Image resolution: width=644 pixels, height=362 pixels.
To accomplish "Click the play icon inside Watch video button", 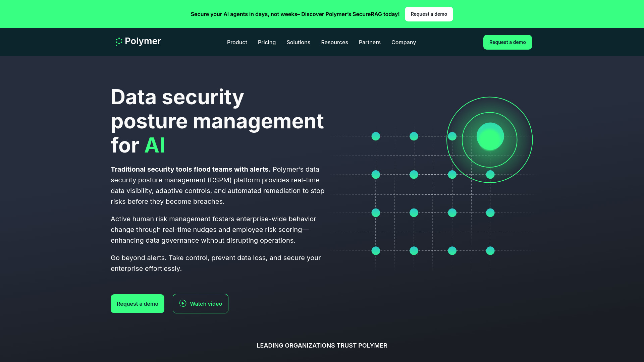I will tap(182, 304).
